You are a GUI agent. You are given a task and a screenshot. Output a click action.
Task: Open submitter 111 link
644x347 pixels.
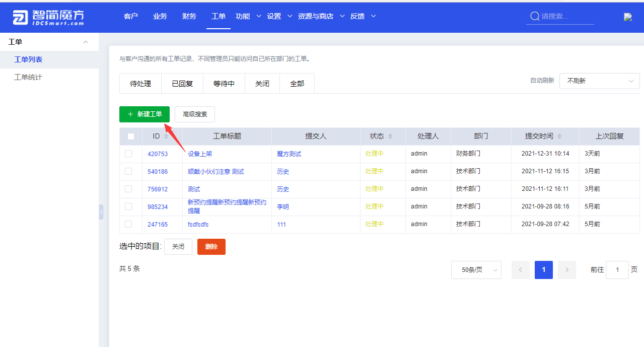(281, 225)
